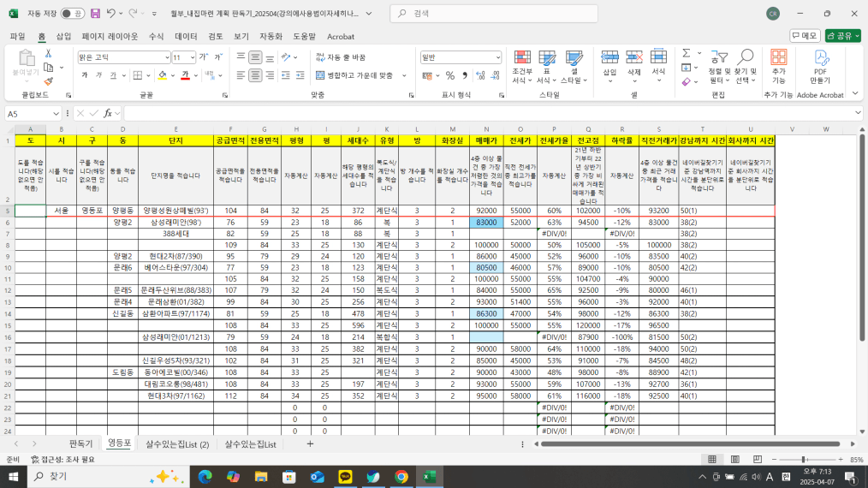Click the Cut scissors icon

[x=48, y=54]
